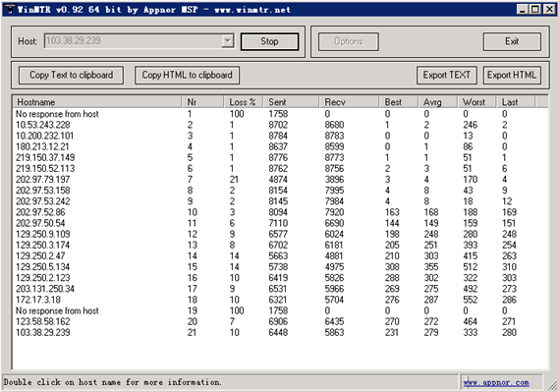
Task: Click the Sent column header
Action: pyautogui.click(x=291, y=102)
